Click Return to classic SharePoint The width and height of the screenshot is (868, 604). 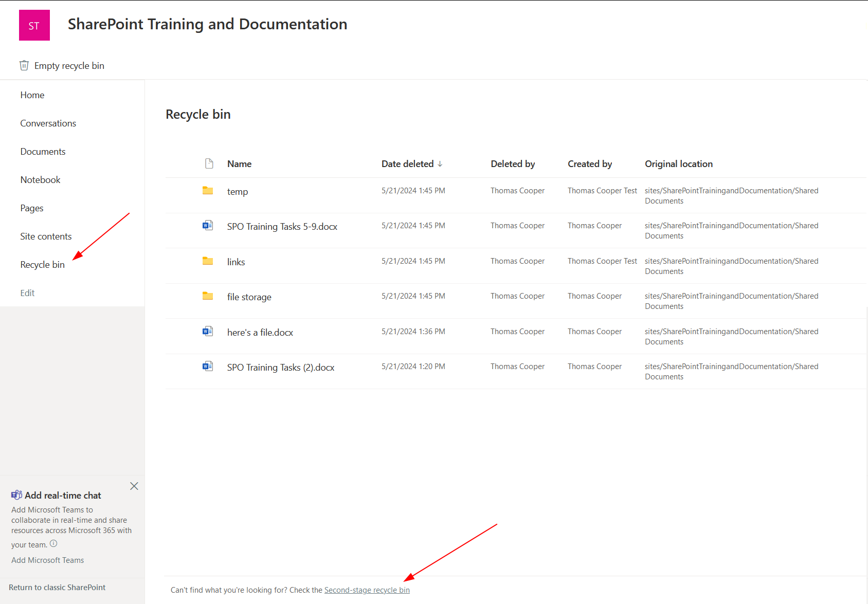point(57,588)
